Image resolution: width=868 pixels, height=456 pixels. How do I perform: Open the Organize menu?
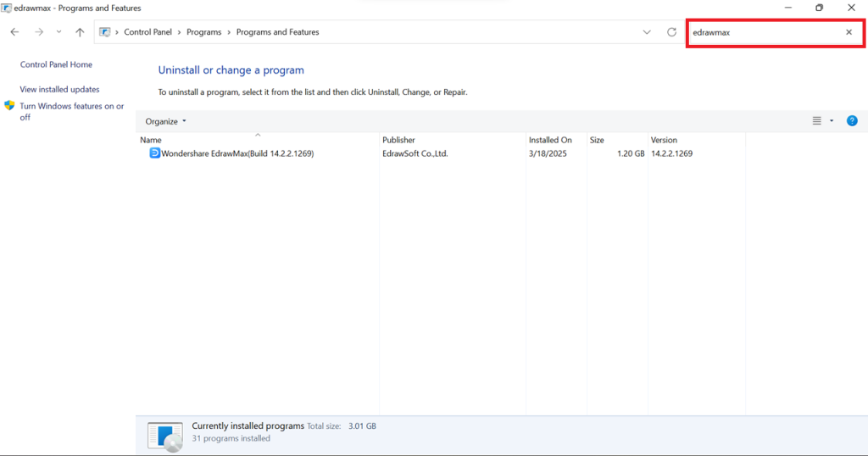(x=165, y=121)
